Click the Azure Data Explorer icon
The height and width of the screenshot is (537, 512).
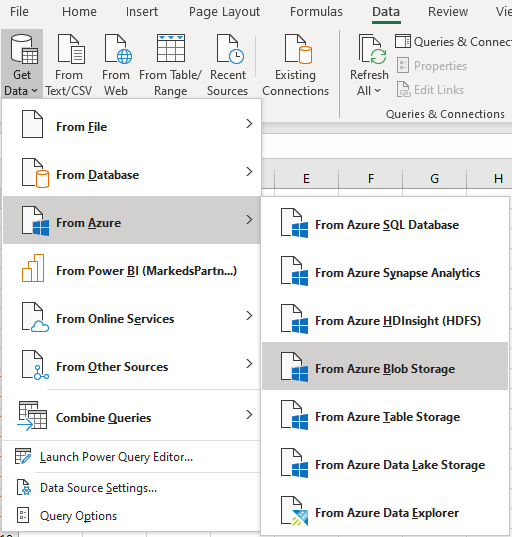[x=294, y=511]
